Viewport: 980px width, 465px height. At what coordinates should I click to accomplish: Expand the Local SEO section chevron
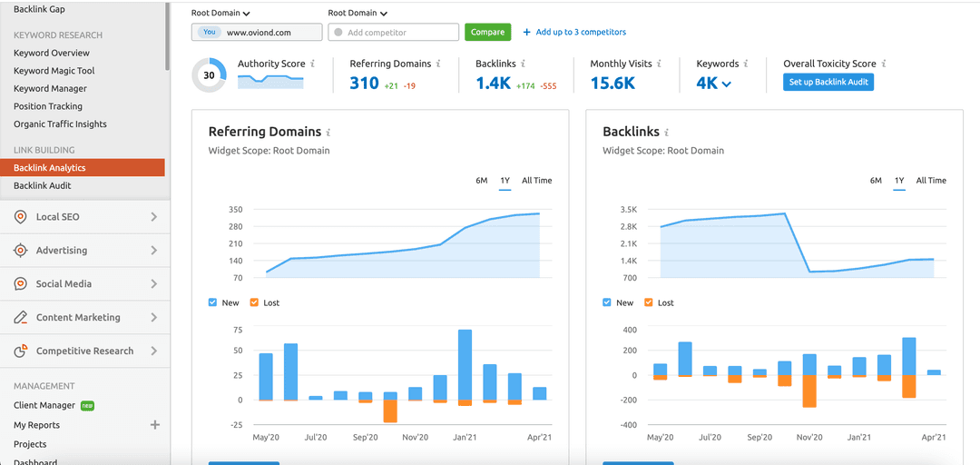tap(153, 217)
